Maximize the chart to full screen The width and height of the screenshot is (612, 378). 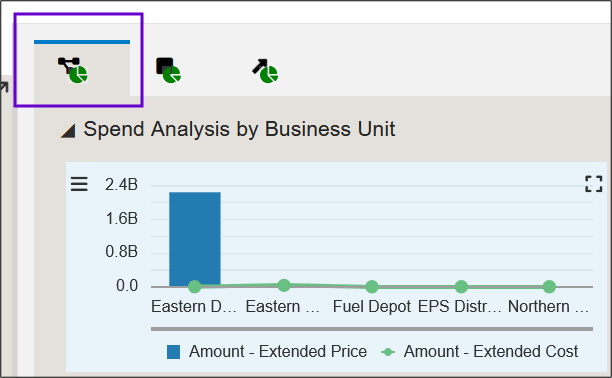point(593,184)
